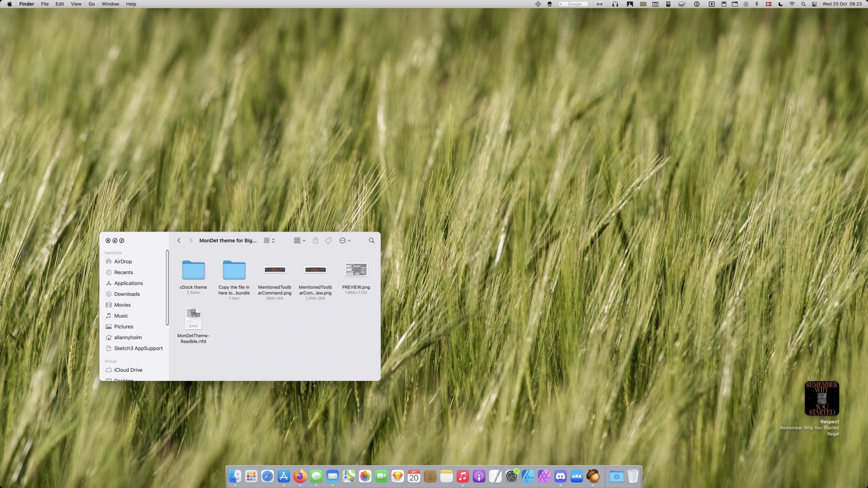868x488 pixels.
Task: Expand the Action ellipsis menu
Action: 345,240
